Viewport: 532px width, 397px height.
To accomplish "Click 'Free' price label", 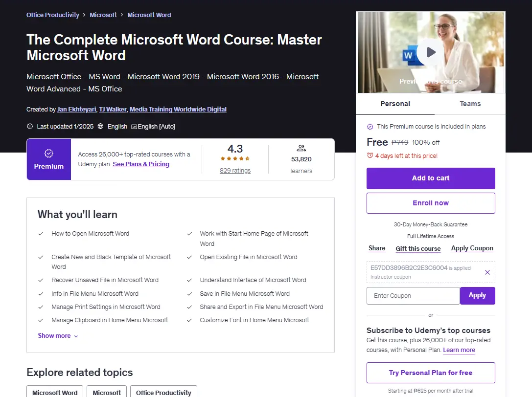I will pos(377,142).
